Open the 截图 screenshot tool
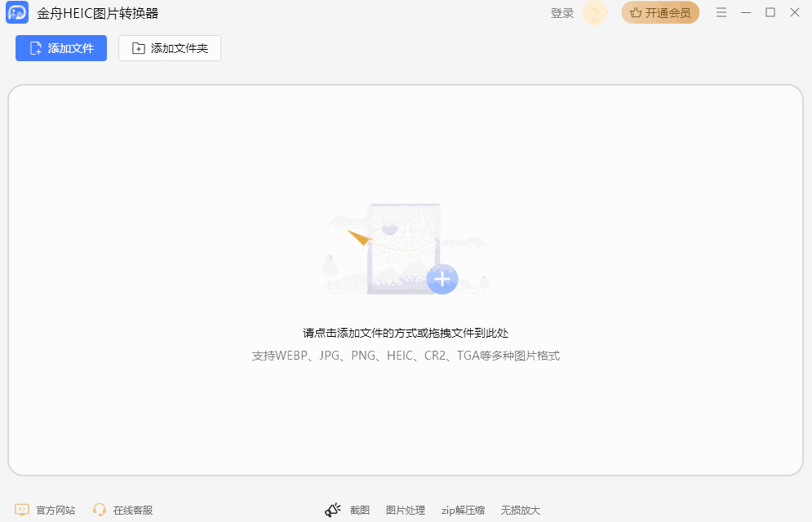The image size is (812, 522). click(x=359, y=509)
